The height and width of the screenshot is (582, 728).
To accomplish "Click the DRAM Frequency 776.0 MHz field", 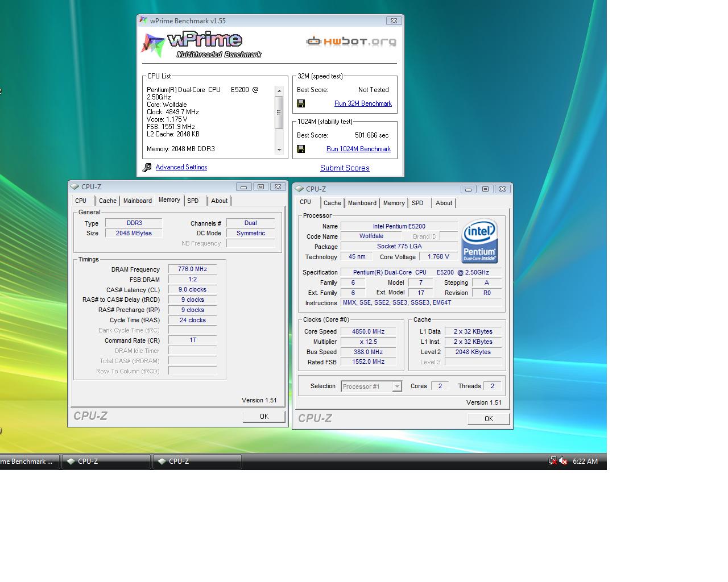I will [192, 269].
